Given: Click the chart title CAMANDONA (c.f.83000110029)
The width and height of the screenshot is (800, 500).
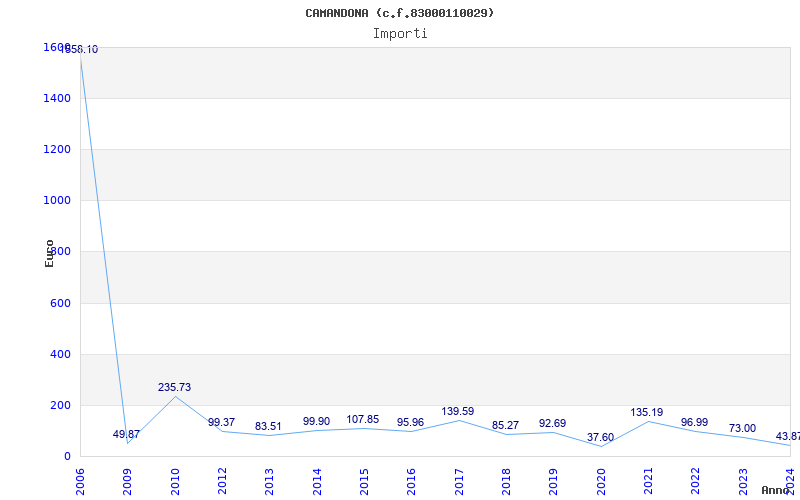Looking at the screenshot, I should (x=399, y=13).
